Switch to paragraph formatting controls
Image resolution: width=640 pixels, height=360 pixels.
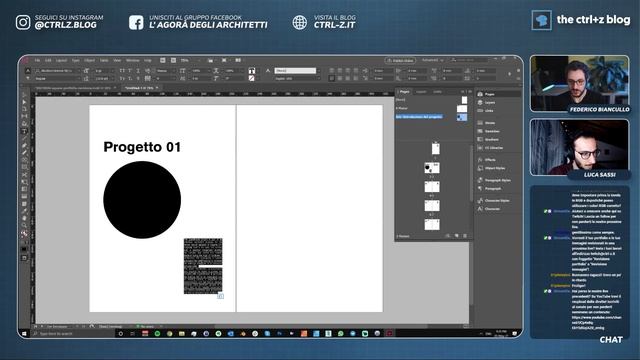pos(28,78)
